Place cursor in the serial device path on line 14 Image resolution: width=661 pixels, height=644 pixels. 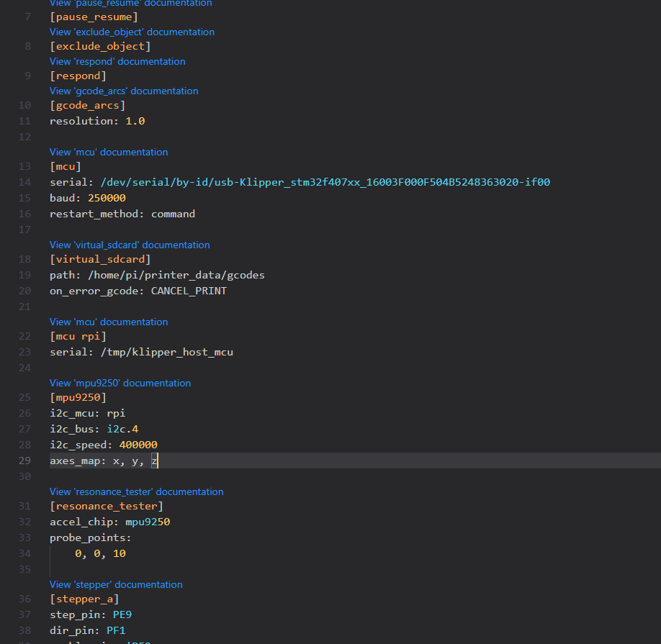click(325, 182)
